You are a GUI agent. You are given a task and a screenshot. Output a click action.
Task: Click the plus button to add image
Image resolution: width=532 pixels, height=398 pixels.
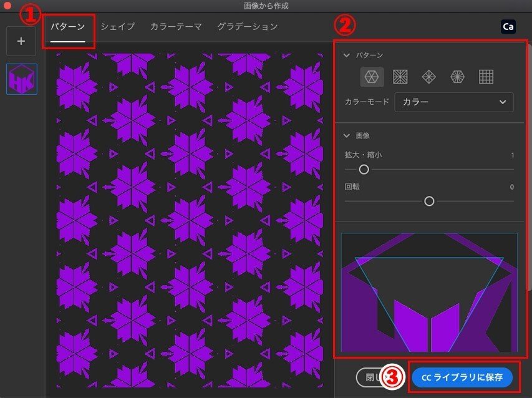click(21, 41)
